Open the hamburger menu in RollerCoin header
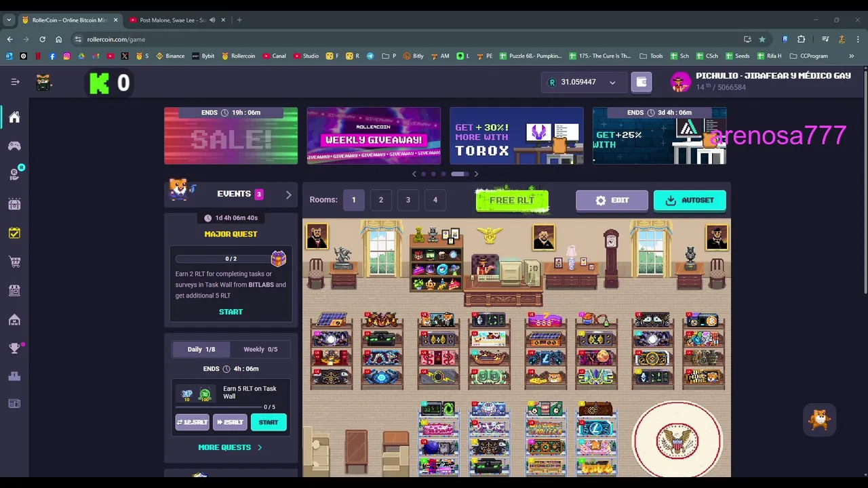The image size is (868, 488). tap(15, 82)
